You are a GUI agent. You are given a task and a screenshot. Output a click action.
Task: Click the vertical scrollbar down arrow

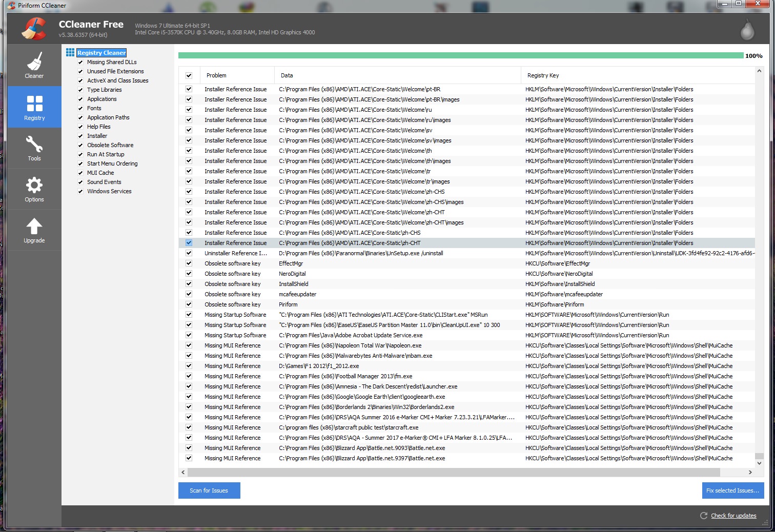coord(760,463)
